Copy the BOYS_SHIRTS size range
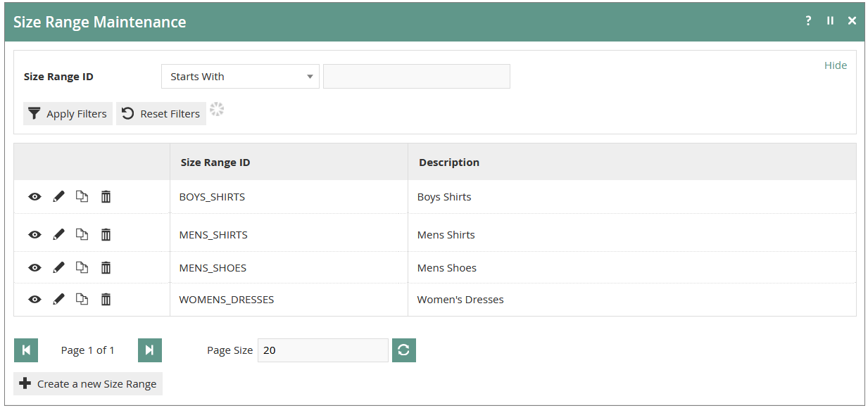 82,197
